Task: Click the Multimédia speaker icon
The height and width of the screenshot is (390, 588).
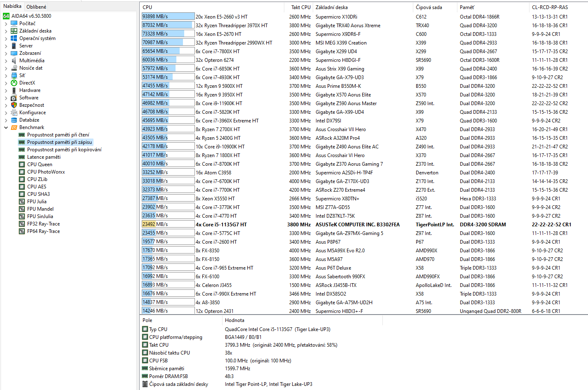Action: tap(14, 61)
